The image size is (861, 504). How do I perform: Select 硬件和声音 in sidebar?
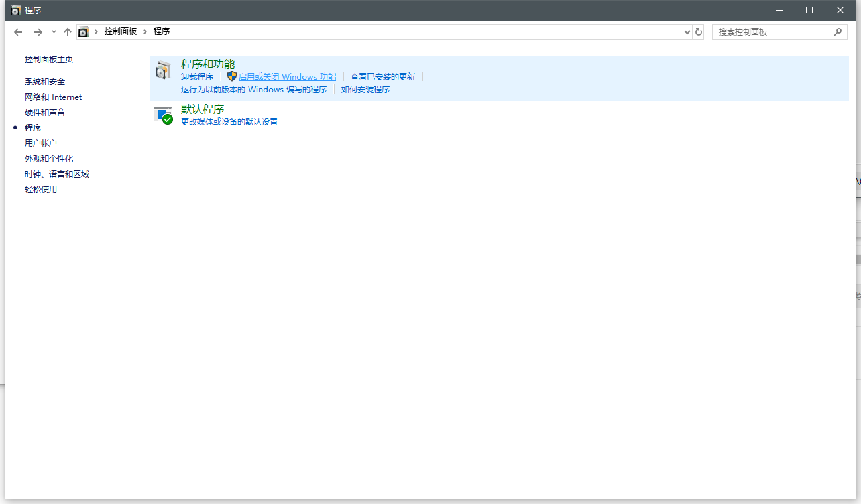tap(45, 113)
